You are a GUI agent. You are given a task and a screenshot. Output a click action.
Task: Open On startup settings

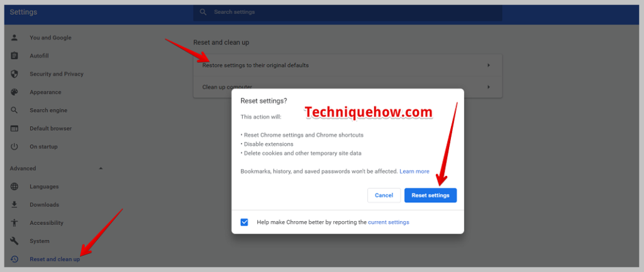point(43,146)
